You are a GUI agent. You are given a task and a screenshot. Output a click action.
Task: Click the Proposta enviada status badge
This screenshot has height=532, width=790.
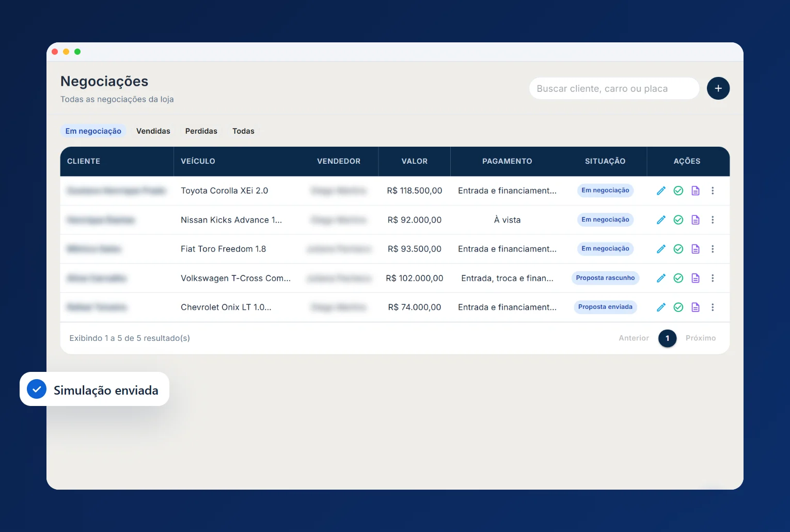605,307
